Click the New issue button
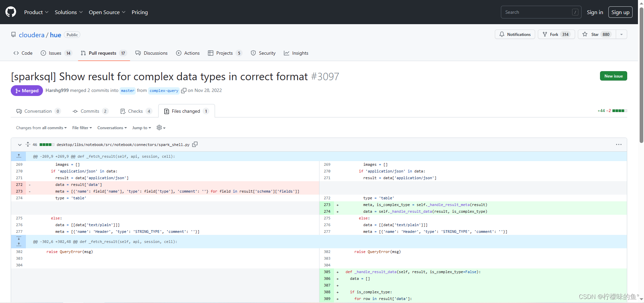 coord(613,76)
